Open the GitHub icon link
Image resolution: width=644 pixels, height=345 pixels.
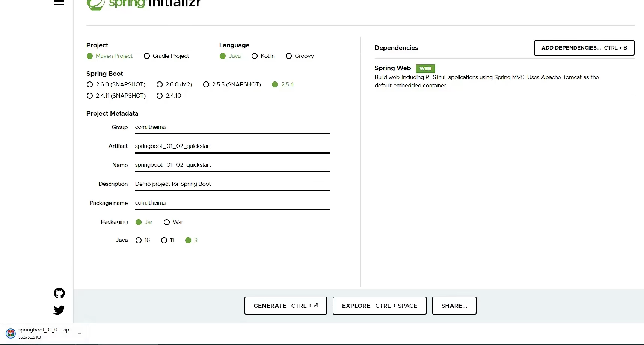[x=59, y=293]
